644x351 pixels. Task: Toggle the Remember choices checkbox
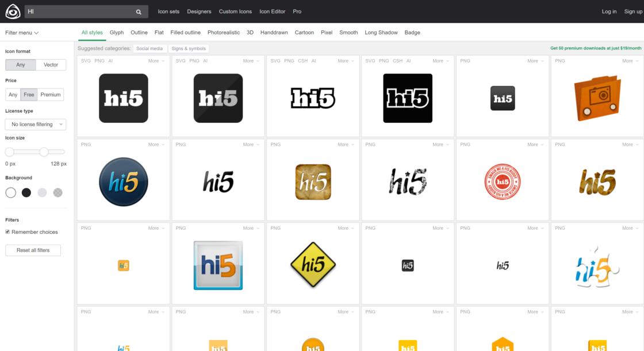7,232
